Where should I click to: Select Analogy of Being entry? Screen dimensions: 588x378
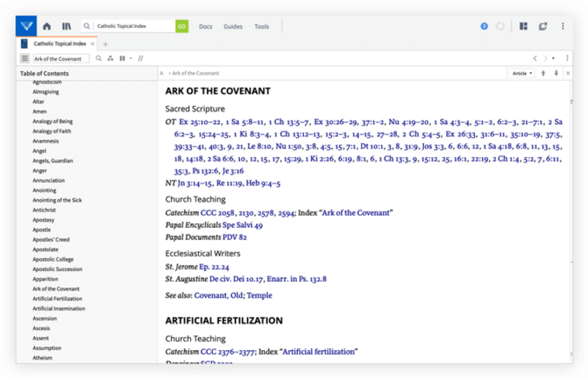[x=53, y=122]
